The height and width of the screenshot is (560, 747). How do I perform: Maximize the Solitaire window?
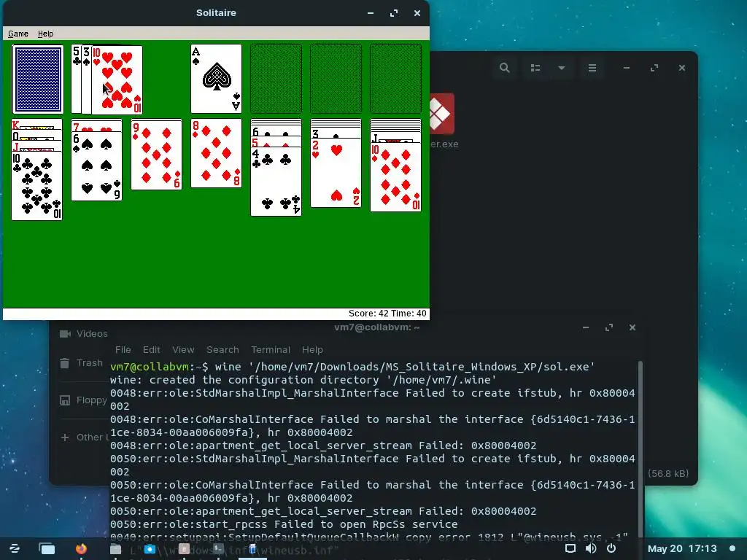click(393, 13)
